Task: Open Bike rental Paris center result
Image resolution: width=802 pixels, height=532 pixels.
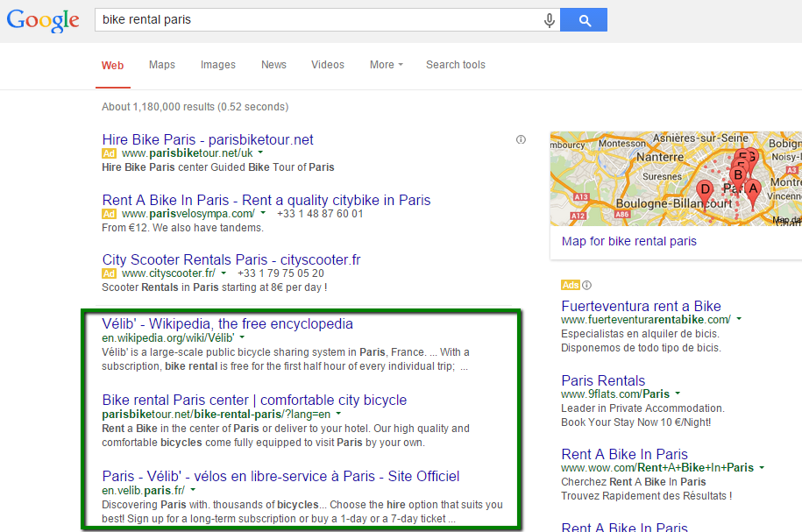Action: [255, 400]
